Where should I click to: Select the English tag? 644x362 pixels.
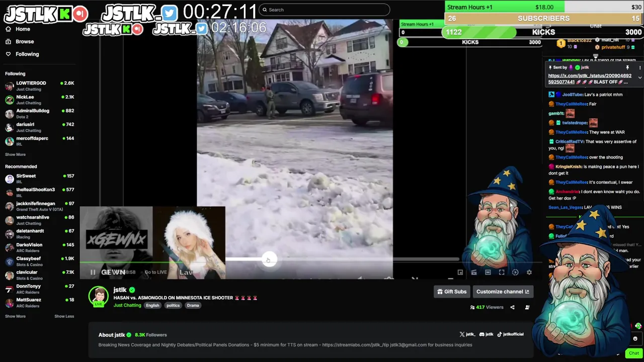click(152, 306)
